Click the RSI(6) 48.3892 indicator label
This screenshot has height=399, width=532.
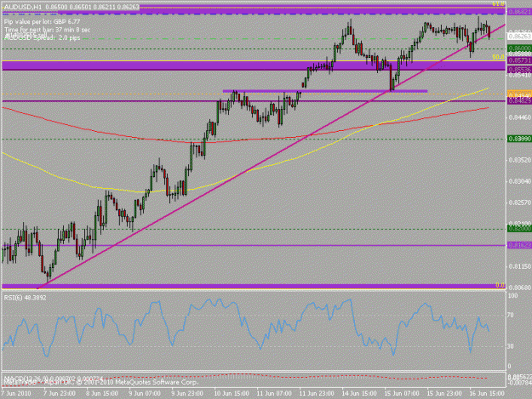[25, 298]
